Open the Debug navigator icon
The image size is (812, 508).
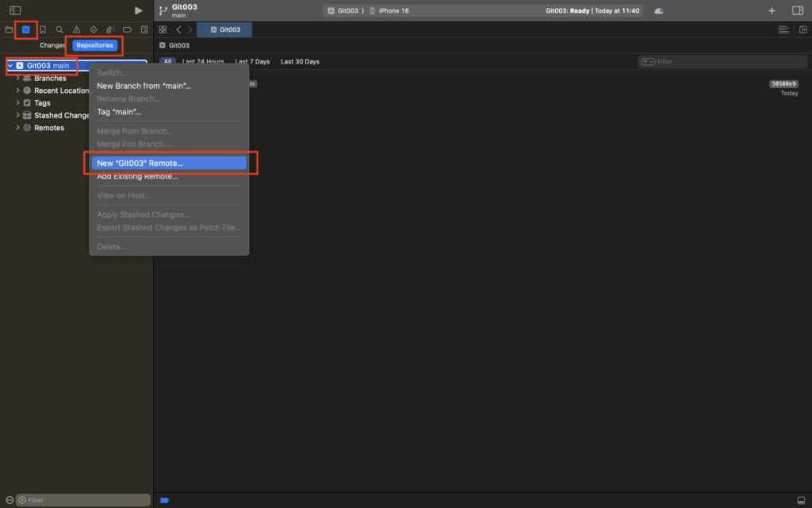tap(109, 29)
